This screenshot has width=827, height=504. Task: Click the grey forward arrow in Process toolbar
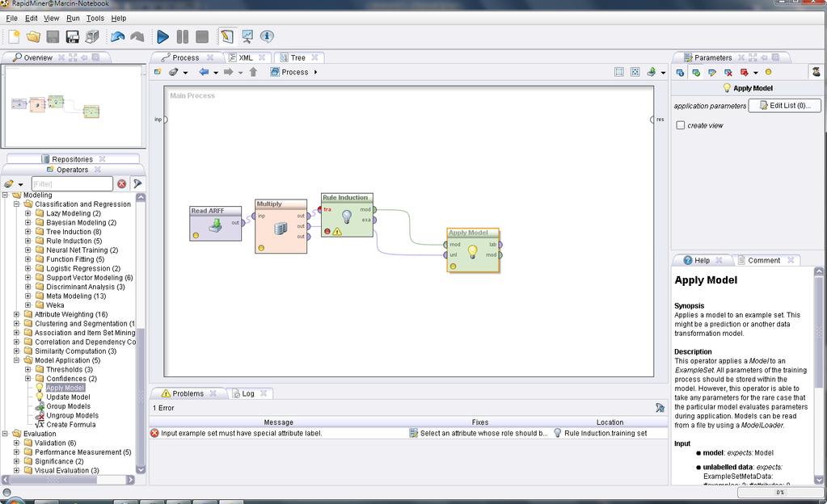[228, 72]
